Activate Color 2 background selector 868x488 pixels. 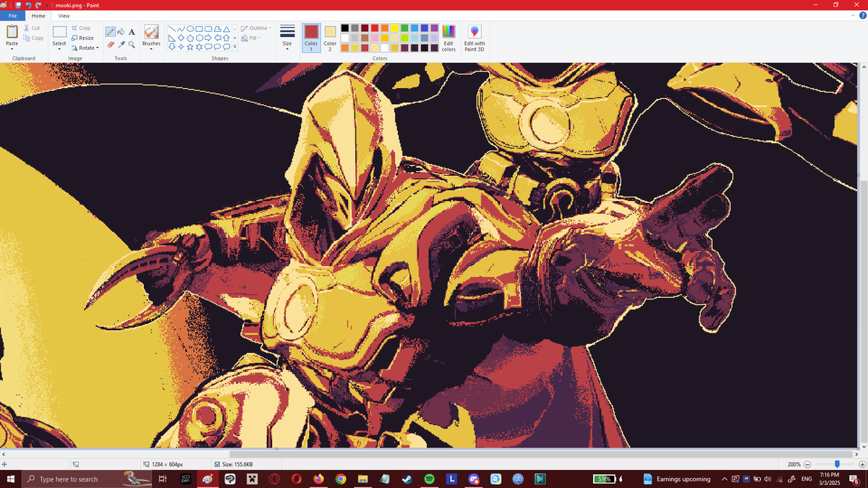330,38
